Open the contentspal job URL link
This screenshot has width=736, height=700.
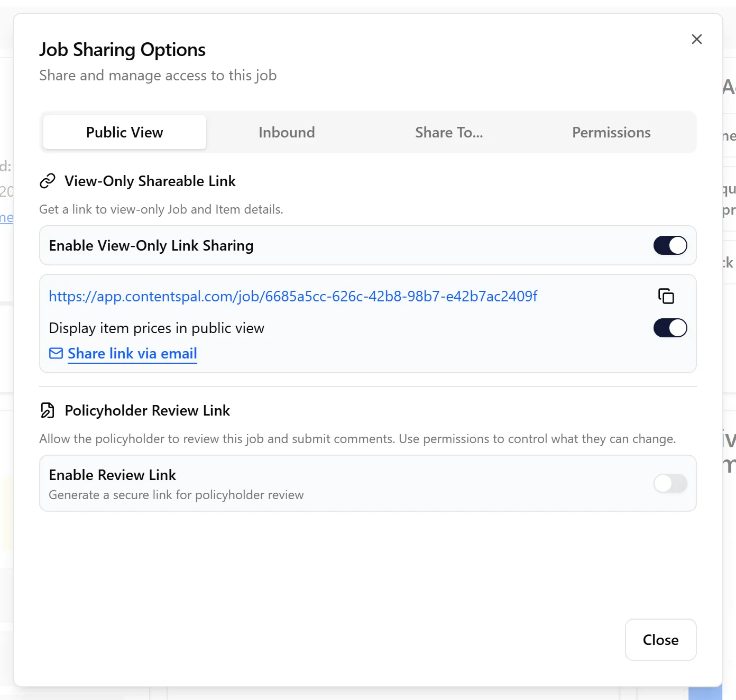(x=293, y=296)
